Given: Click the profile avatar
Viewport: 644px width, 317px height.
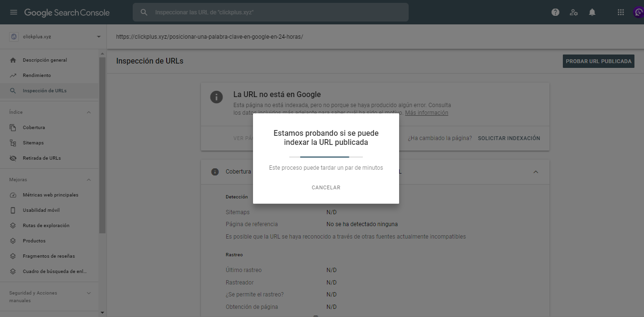Looking at the screenshot, I should [x=638, y=11].
